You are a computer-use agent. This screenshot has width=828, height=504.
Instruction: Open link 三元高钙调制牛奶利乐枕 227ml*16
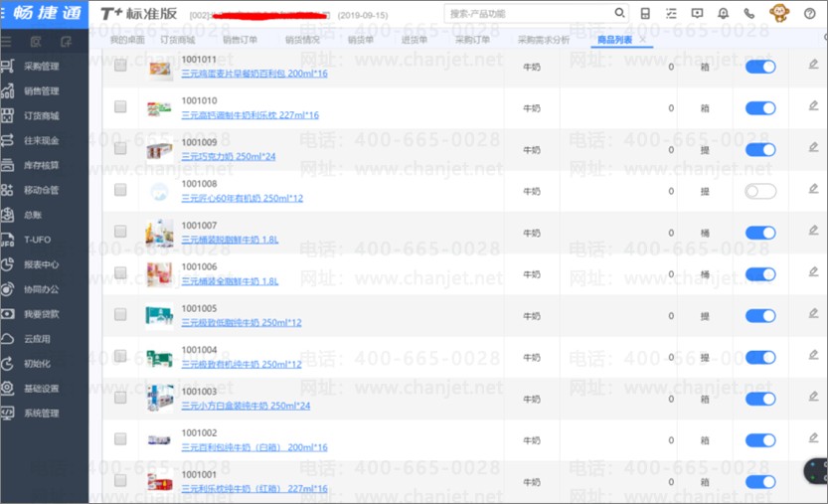250,114
